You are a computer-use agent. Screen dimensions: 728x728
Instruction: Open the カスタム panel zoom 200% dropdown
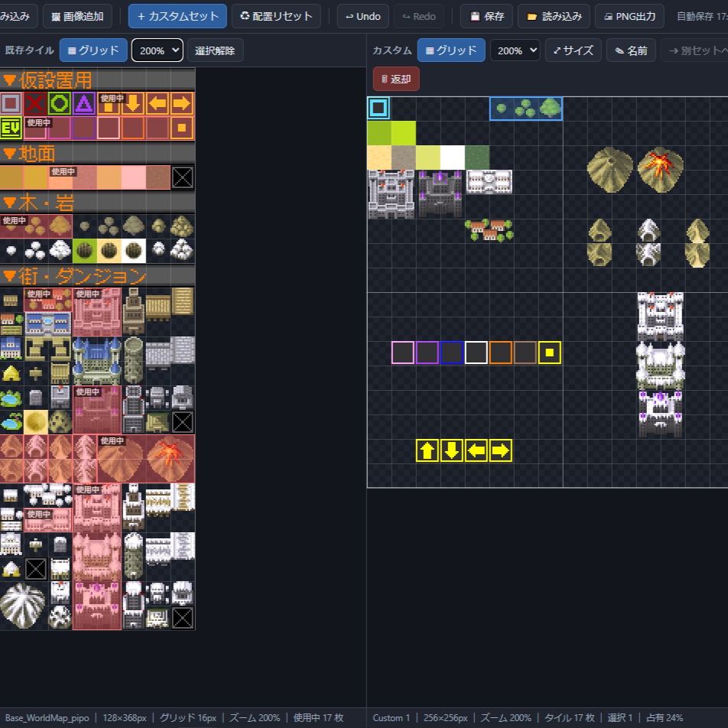[515, 50]
